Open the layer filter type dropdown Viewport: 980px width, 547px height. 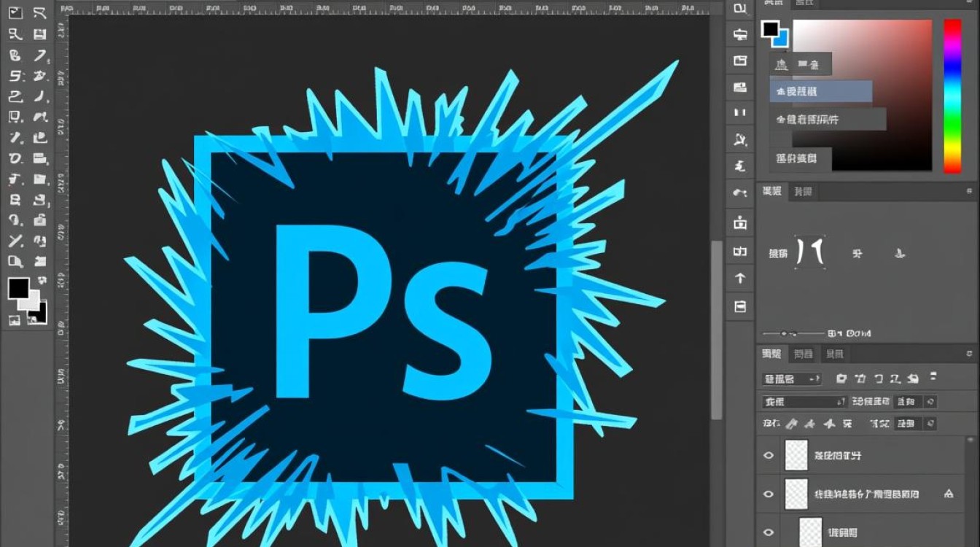pyautogui.click(x=792, y=379)
